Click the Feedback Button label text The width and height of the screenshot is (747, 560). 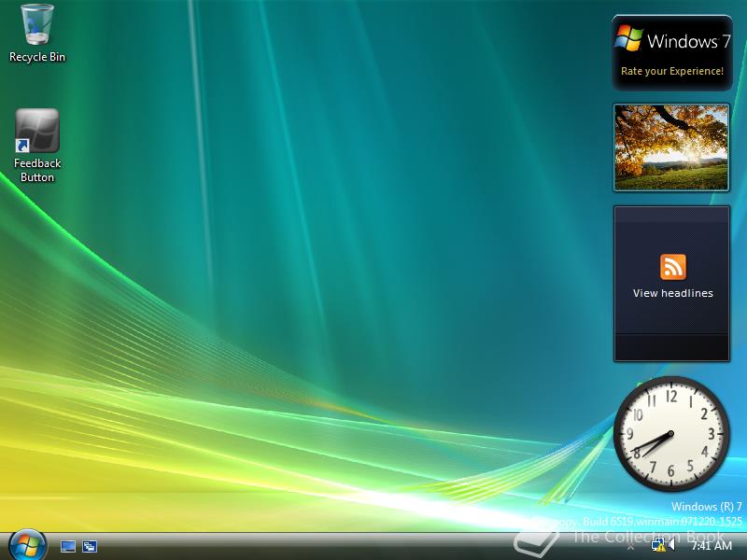coord(37,170)
